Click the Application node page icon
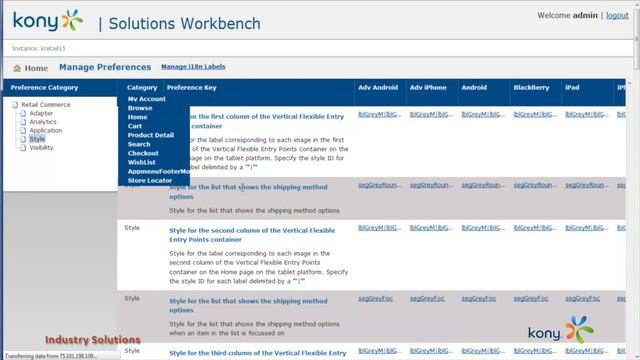 23,130
